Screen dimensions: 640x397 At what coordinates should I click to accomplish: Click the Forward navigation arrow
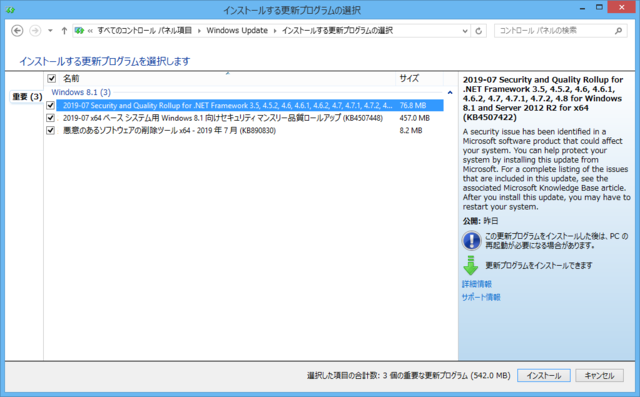pyautogui.click(x=35, y=31)
